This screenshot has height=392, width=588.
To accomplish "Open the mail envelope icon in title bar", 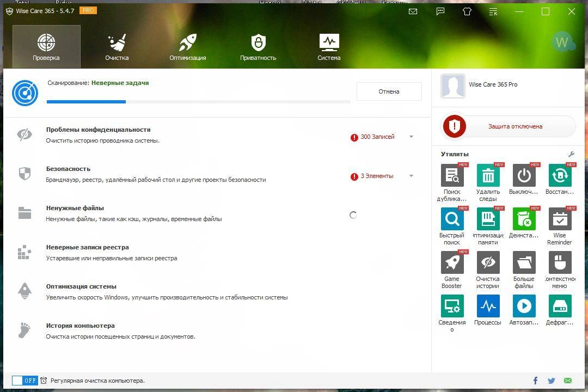I will pos(413,11).
